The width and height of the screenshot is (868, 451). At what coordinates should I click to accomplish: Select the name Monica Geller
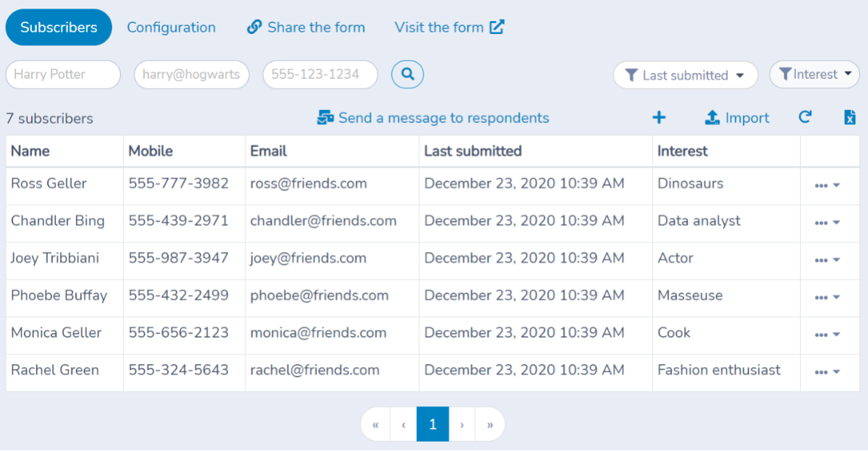[x=56, y=332]
